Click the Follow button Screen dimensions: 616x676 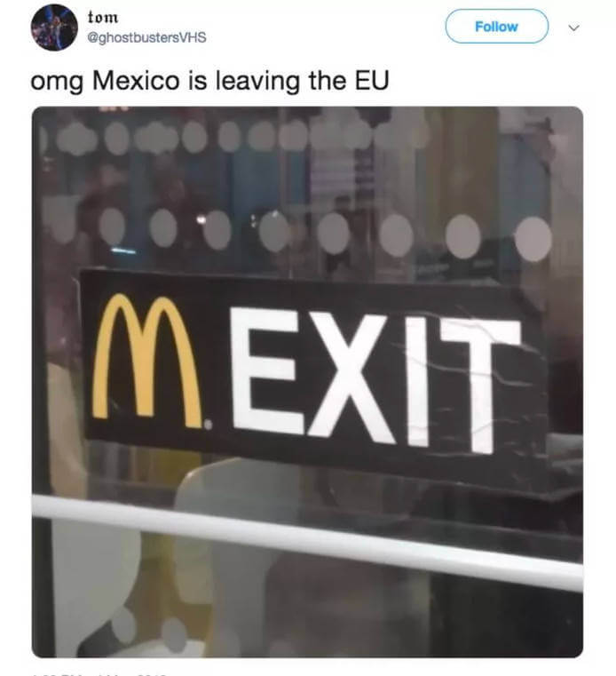coord(497,27)
